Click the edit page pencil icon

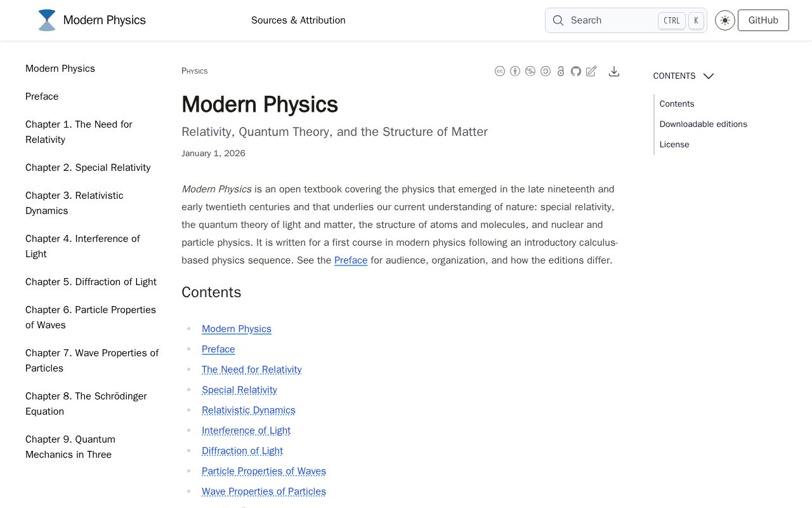591,71
